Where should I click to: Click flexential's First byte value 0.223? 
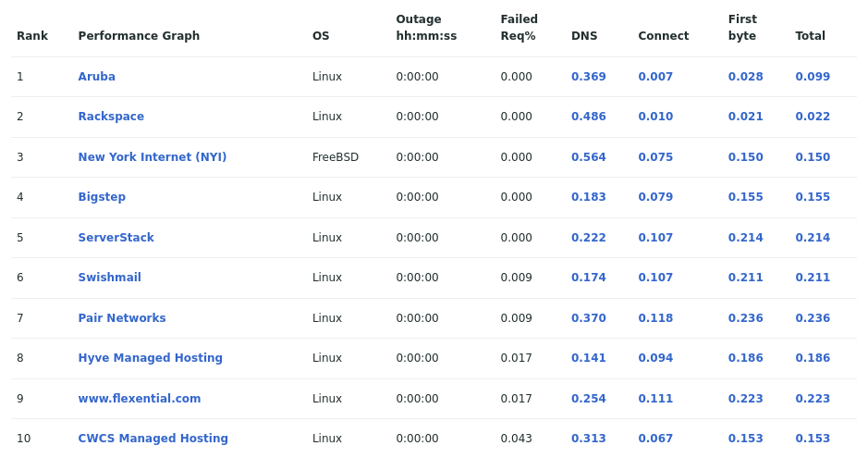tap(746, 398)
